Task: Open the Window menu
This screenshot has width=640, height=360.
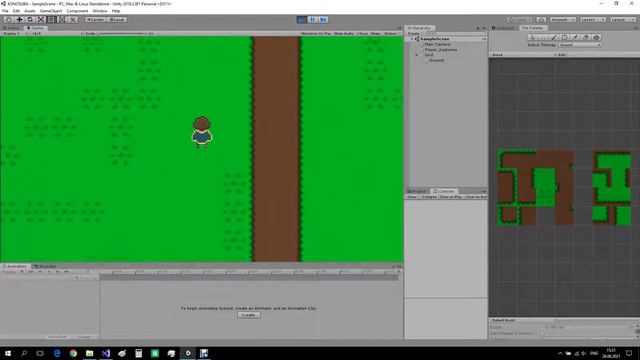Action: click(x=100, y=11)
